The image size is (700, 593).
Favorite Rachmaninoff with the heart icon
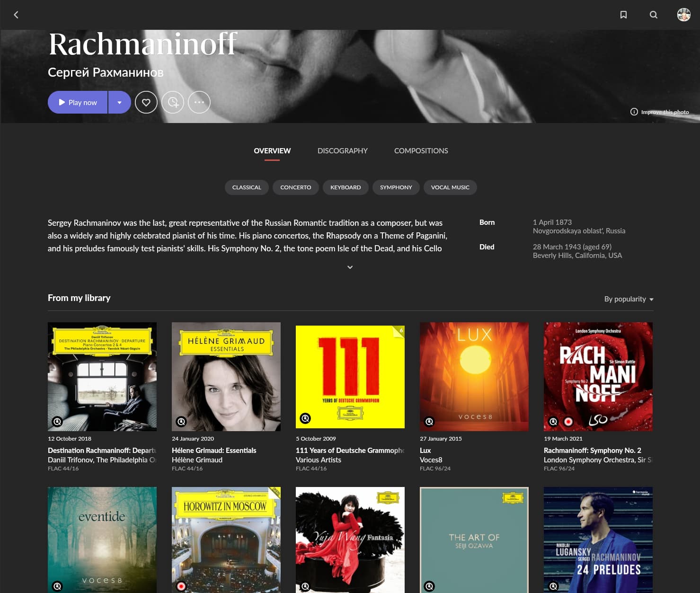[x=146, y=102]
